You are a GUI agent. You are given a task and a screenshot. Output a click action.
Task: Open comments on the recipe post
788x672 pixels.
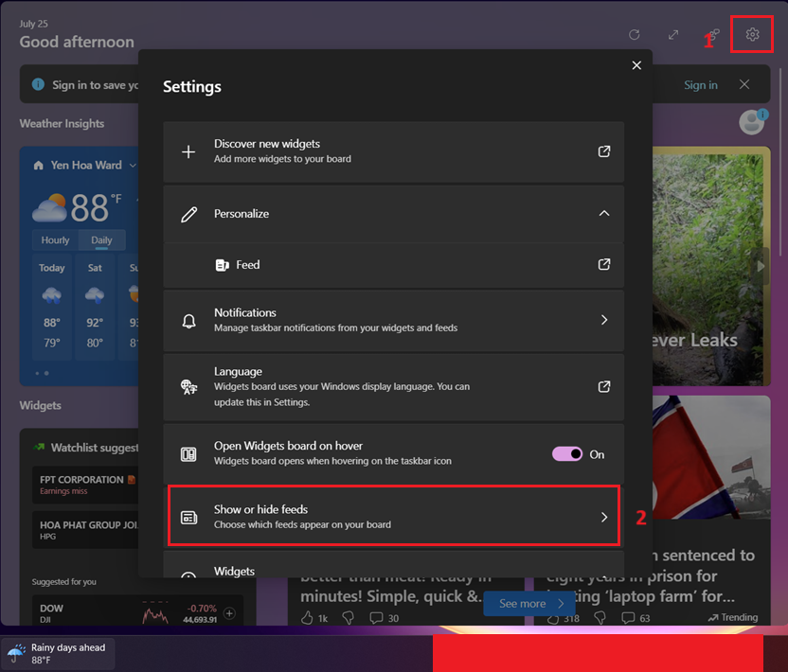[377, 617]
